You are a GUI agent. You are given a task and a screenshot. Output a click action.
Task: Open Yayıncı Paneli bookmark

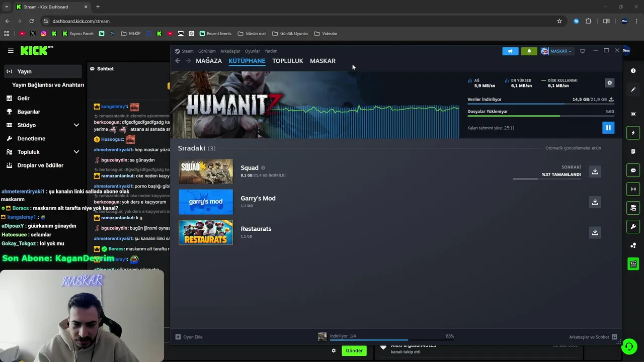click(78, 34)
